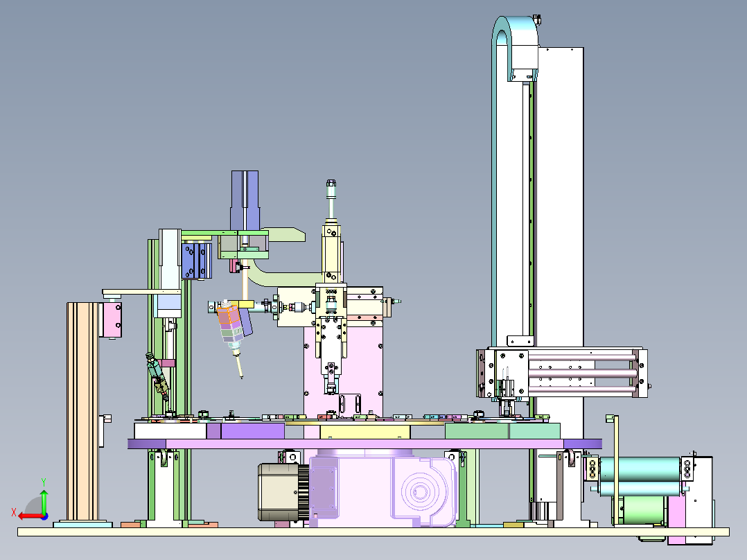This screenshot has width=747, height=560.
Task: Select the cream base plate at the bottom
Action: point(373,532)
